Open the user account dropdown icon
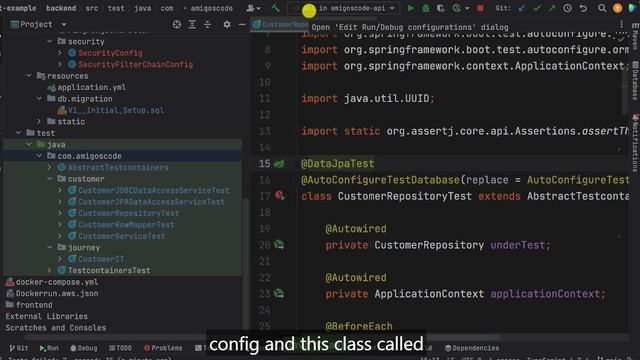This screenshot has height=360, width=640. (253, 8)
